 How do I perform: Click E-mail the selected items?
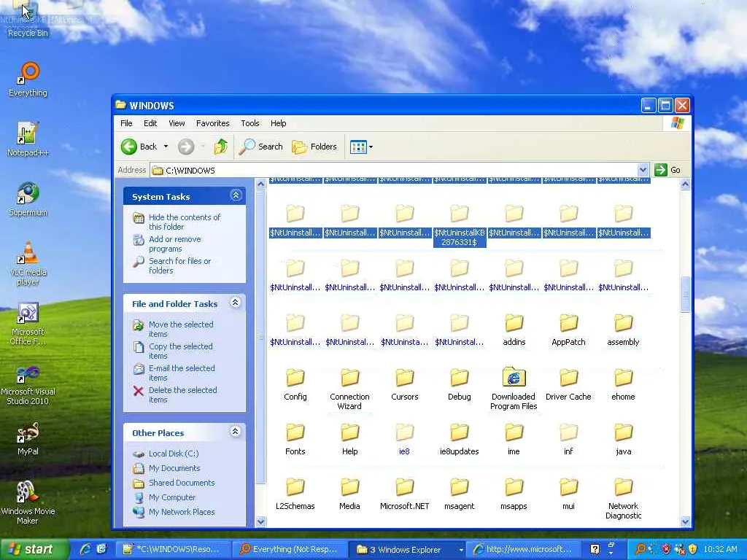[x=182, y=373]
